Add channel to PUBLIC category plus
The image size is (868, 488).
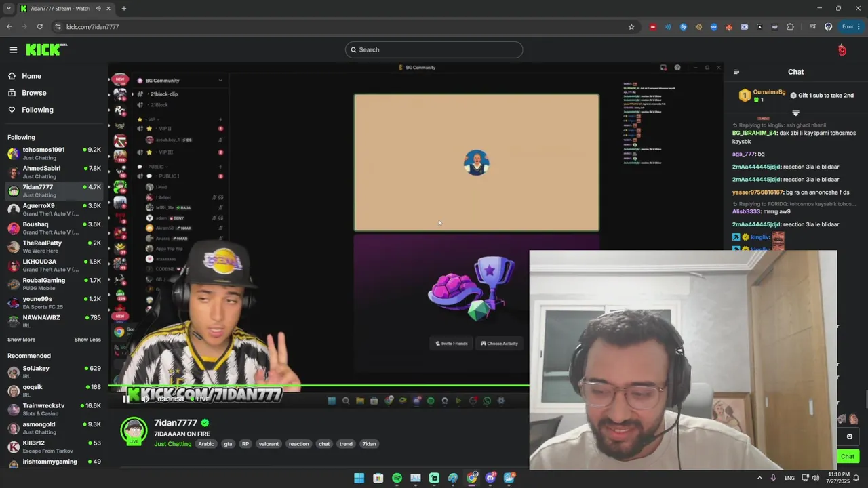click(x=220, y=167)
